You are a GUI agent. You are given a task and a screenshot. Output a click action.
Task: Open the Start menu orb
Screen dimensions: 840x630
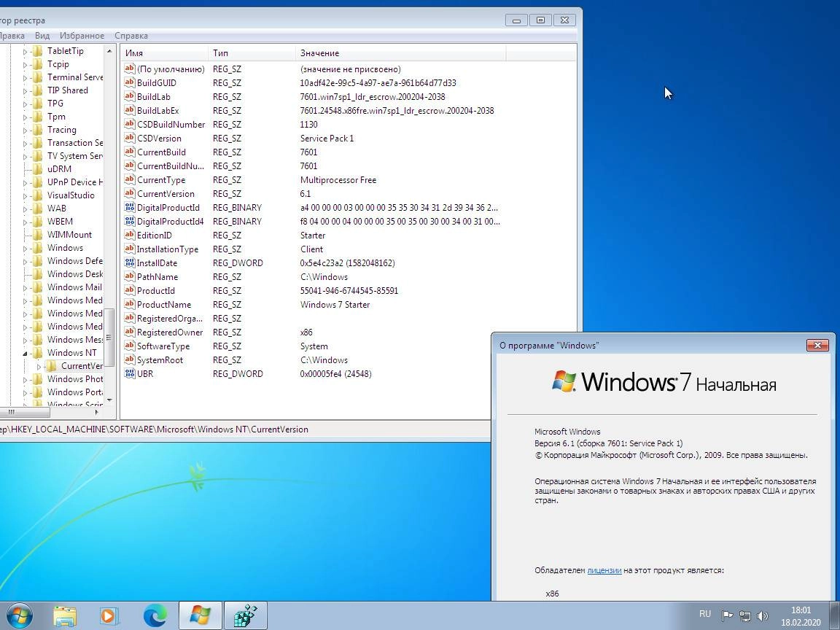click(x=19, y=615)
